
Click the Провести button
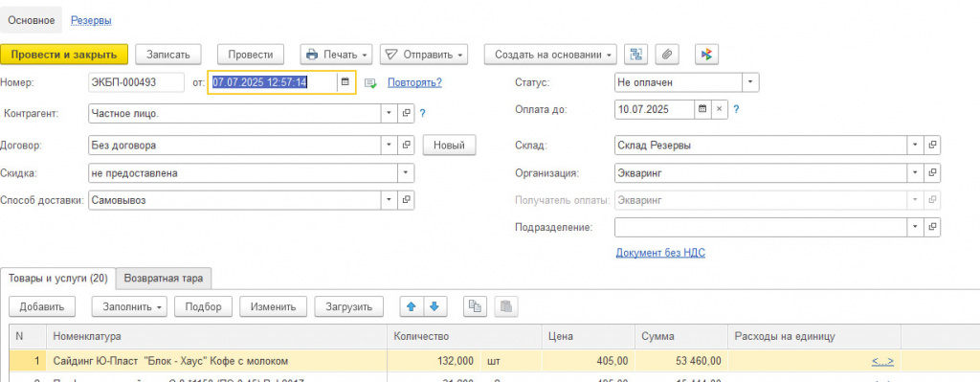pos(251,55)
